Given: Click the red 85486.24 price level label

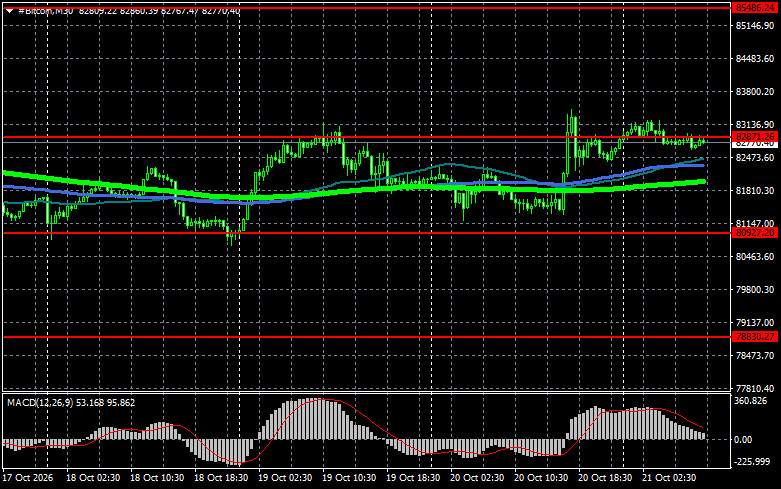Looking at the screenshot, I should click(755, 7).
